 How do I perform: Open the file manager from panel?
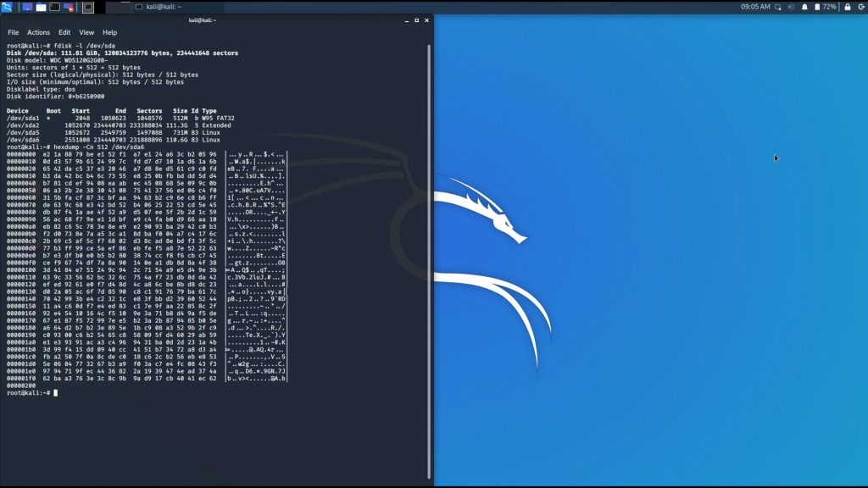(x=41, y=7)
